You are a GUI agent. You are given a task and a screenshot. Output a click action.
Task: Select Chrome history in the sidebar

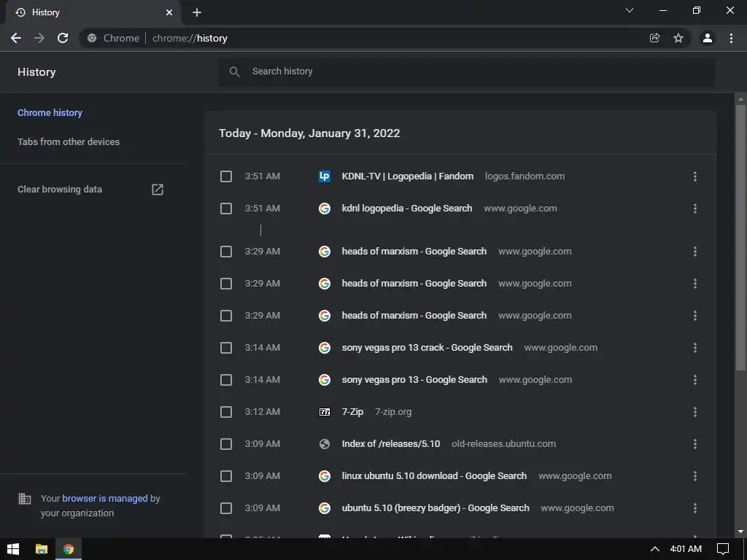tap(50, 113)
